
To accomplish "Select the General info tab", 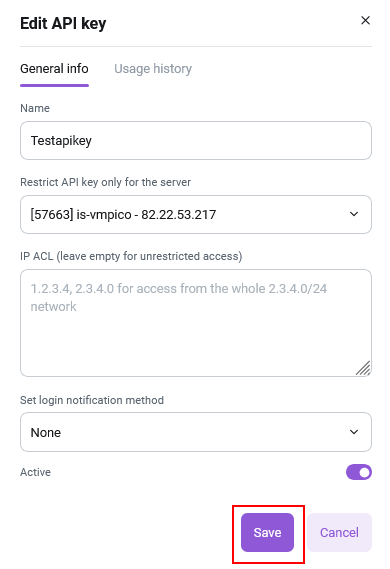I will click(54, 69).
